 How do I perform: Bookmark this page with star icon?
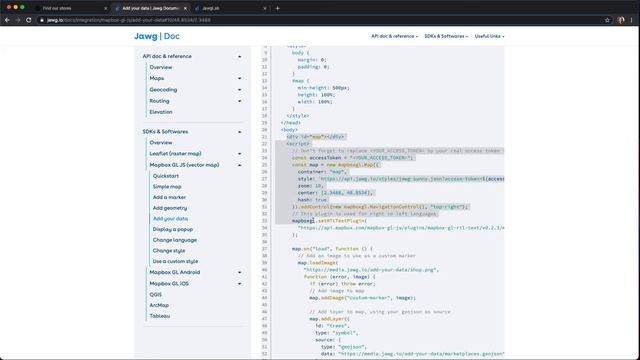(607, 20)
